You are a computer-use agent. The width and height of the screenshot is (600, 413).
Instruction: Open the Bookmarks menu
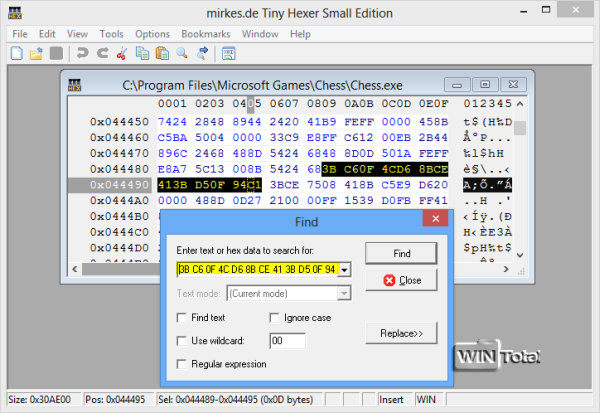tap(208, 33)
